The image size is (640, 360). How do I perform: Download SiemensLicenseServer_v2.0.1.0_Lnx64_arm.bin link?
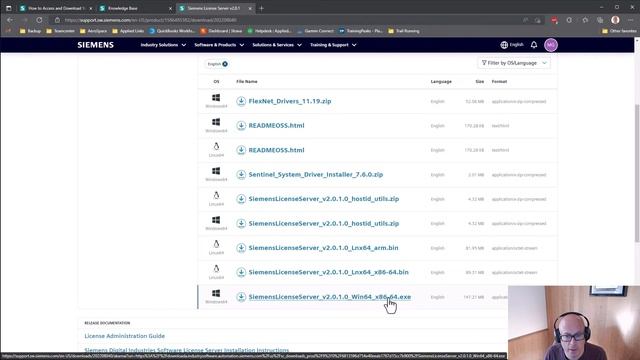click(323, 248)
